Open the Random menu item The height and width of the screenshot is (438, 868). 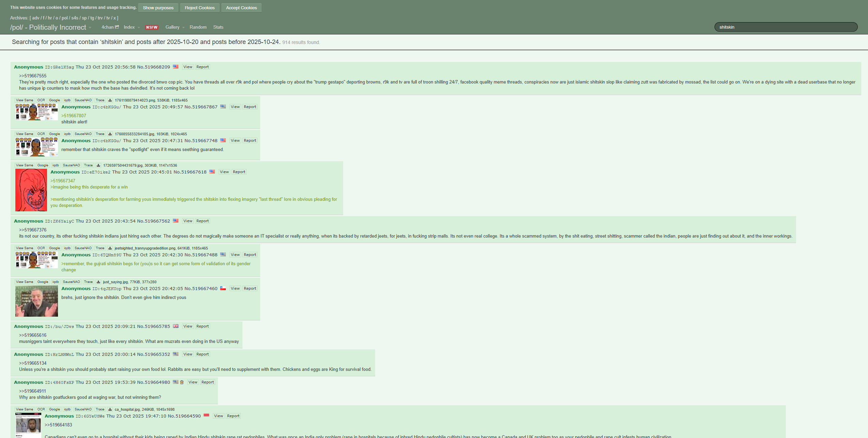coord(198,27)
